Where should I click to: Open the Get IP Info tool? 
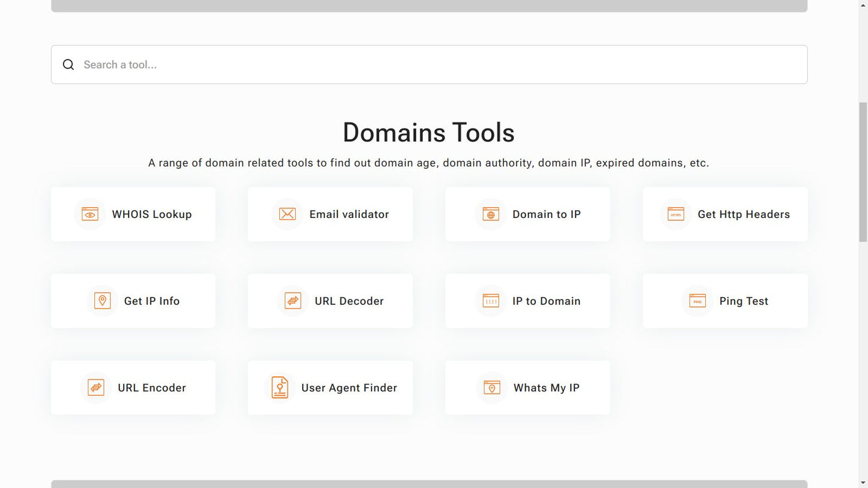point(133,301)
